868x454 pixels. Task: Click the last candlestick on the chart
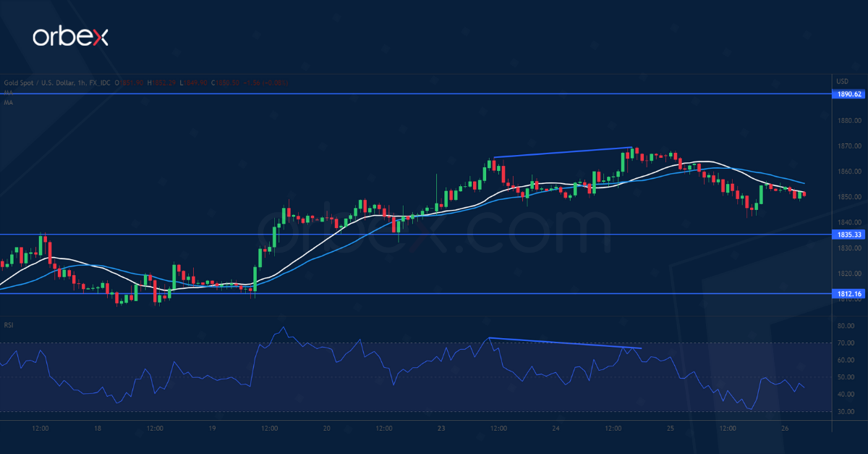tap(804, 194)
